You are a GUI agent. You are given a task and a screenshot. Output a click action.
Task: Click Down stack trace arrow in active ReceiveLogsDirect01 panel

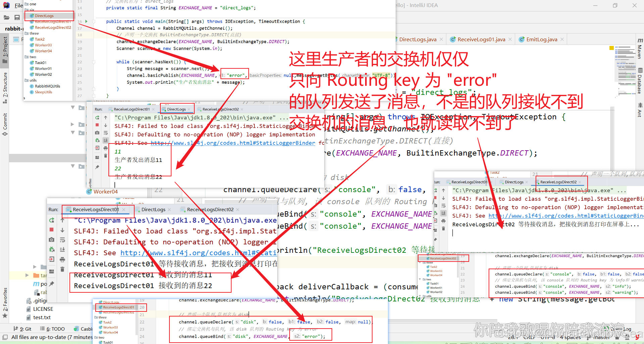point(62,230)
